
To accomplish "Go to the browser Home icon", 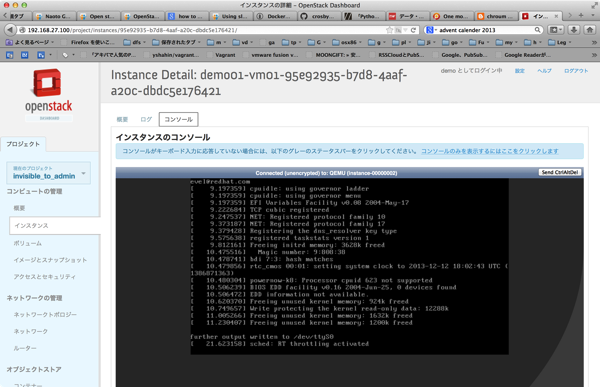I will [x=589, y=30].
